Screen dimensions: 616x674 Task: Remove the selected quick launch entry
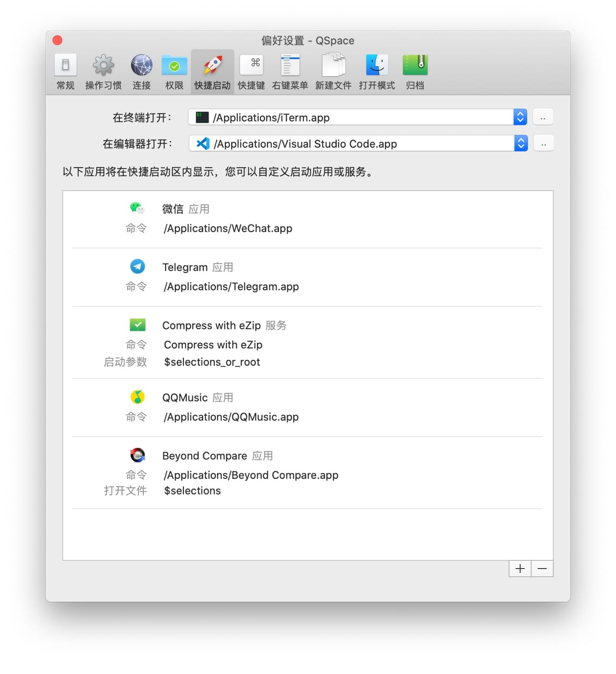tap(542, 569)
